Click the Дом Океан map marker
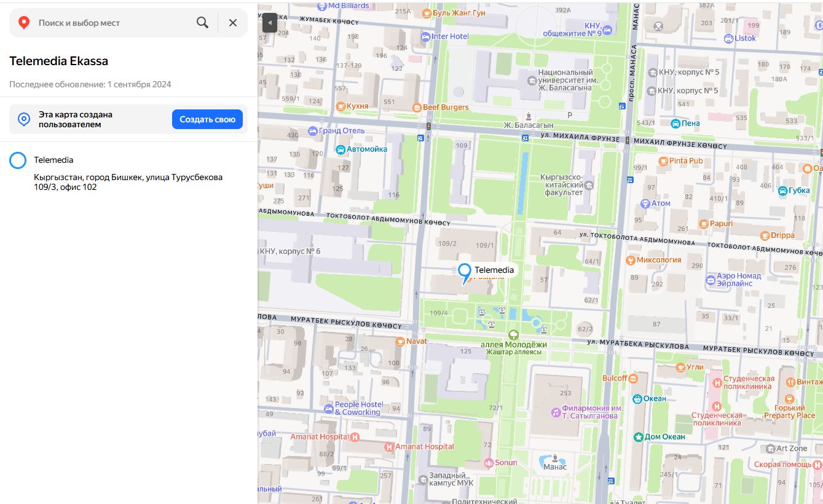The height and width of the screenshot is (504, 823). 639,437
